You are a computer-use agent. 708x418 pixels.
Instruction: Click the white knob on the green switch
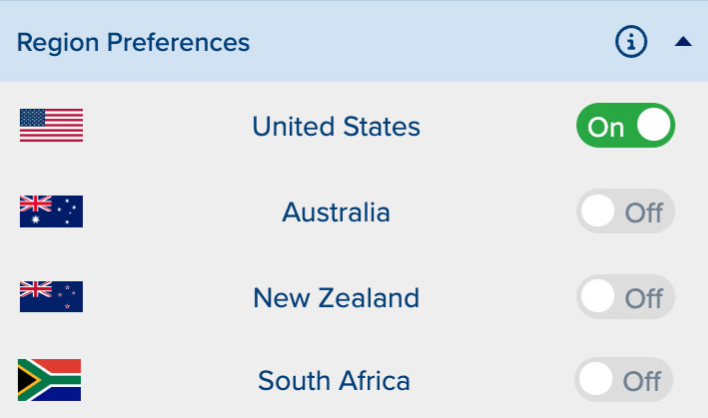pyautogui.click(x=654, y=126)
